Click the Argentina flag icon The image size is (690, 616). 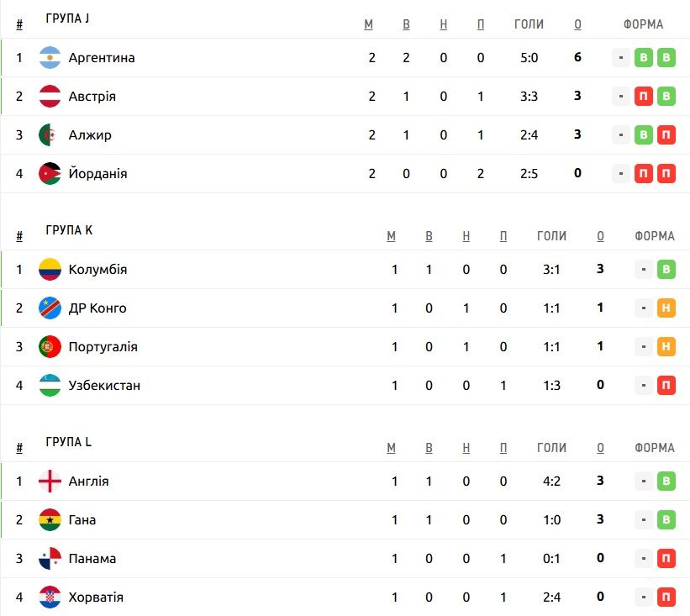pos(50,58)
